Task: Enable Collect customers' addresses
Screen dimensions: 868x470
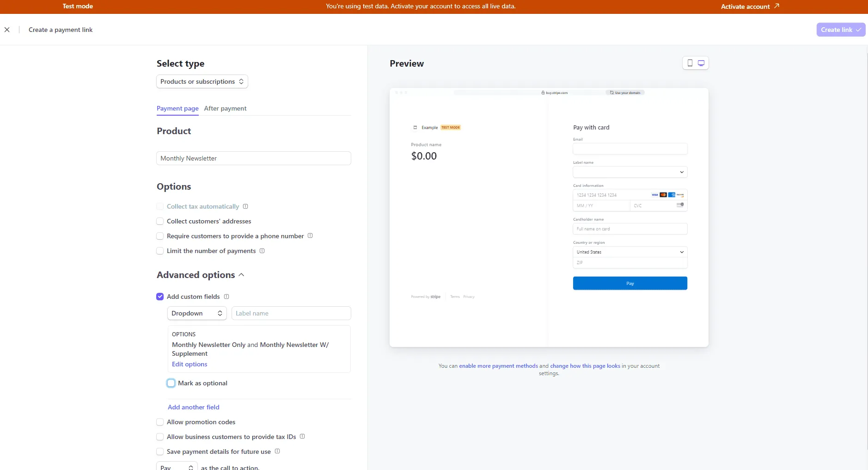Action: (159, 221)
